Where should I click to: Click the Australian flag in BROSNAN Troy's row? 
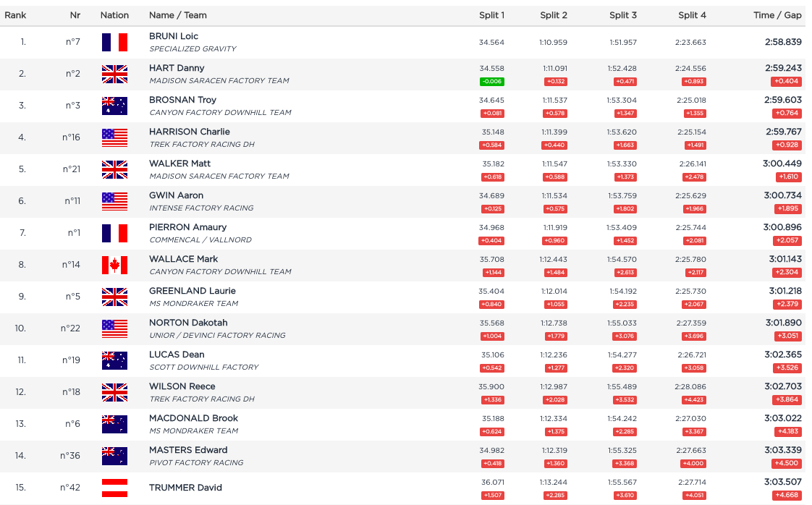click(x=114, y=106)
